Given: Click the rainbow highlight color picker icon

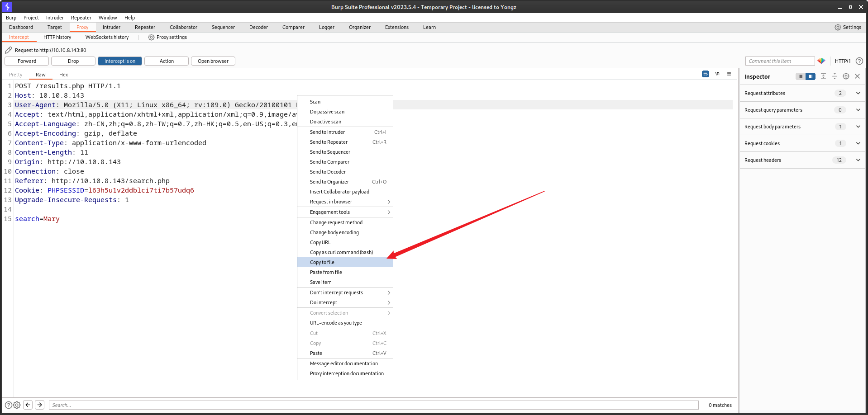Looking at the screenshot, I should click(x=821, y=61).
